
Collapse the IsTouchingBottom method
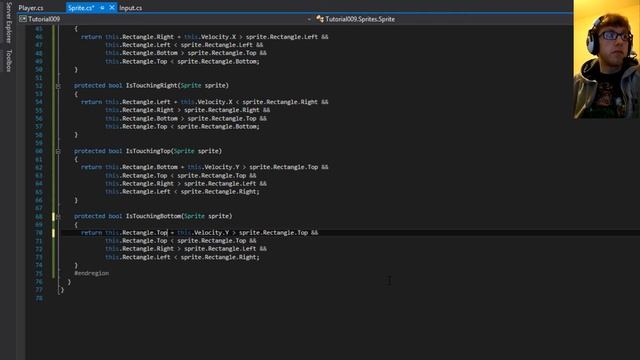(x=58, y=216)
